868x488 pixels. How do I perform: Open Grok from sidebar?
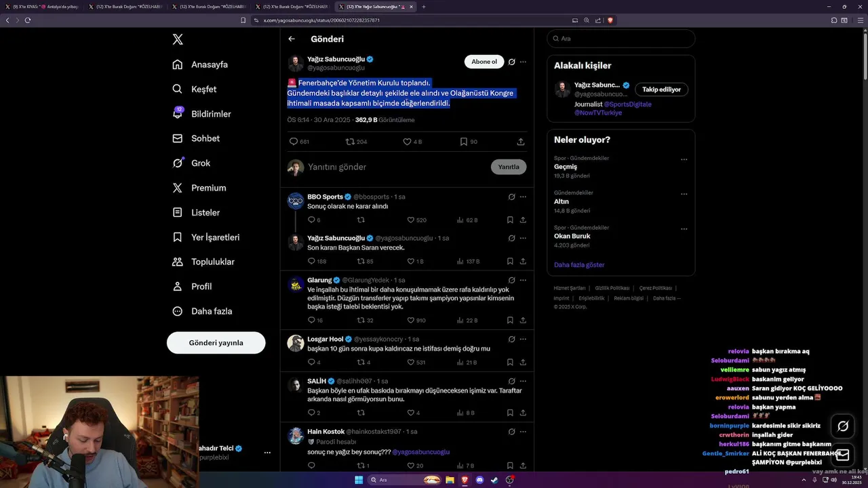(191, 163)
